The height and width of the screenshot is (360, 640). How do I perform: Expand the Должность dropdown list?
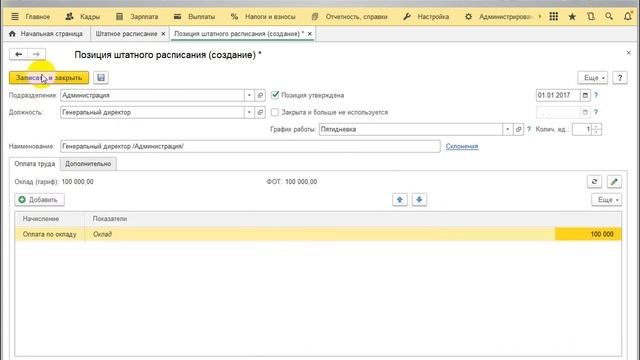[249, 112]
